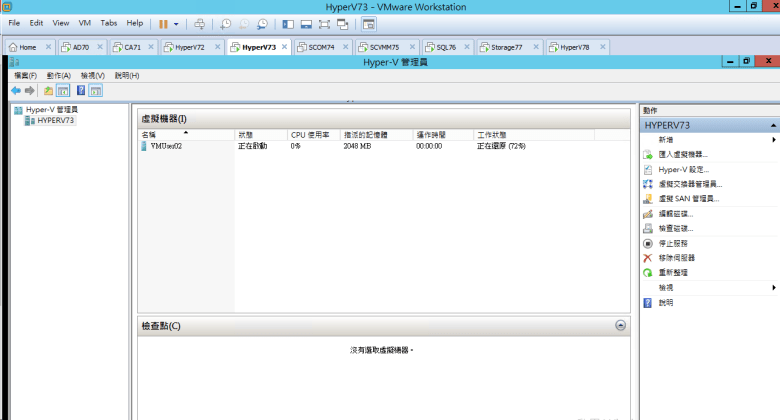Viewport: 780px width, 420px height.
Task: Click the VMware suspend/pause VM icon
Action: [x=163, y=23]
